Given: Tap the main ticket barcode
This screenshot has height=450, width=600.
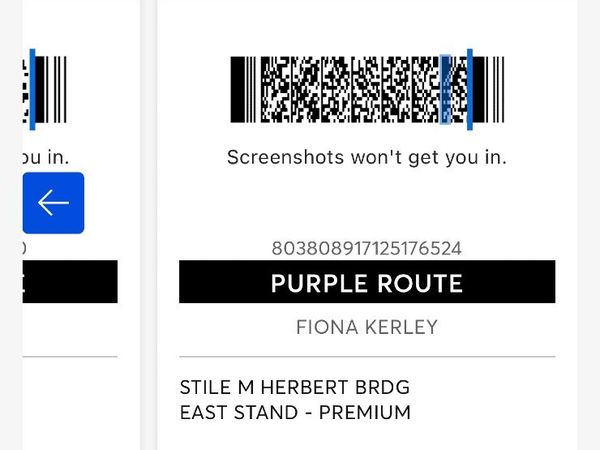Looking at the screenshot, I should point(367,90).
